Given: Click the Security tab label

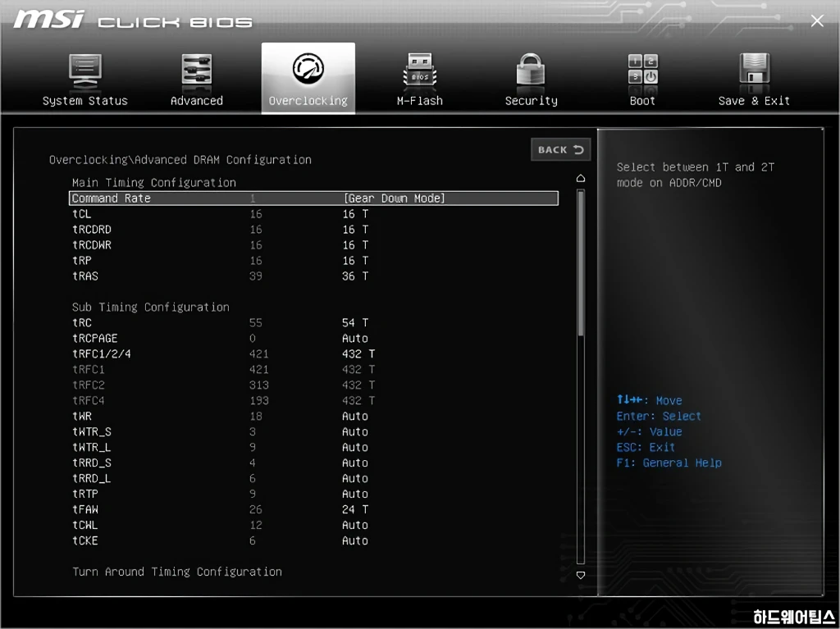Looking at the screenshot, I should tap(531, 101).
